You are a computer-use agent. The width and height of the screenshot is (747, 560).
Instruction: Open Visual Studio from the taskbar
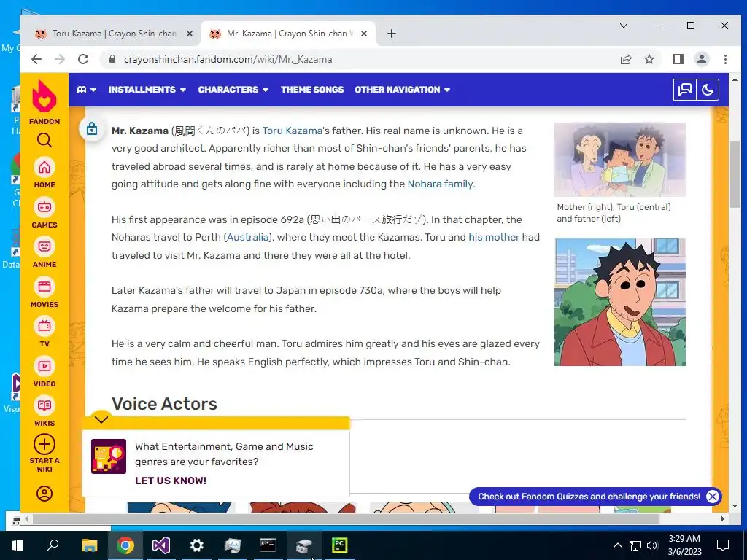(160, 545)
